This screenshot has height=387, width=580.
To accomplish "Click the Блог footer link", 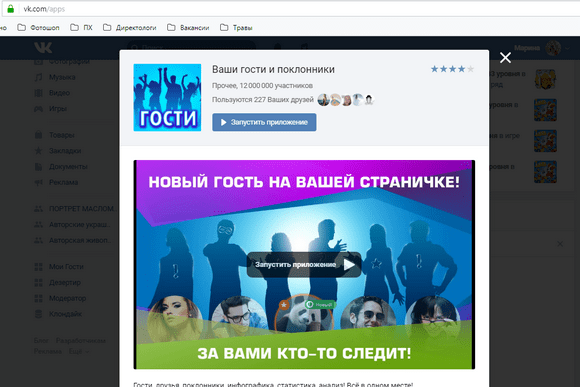I will point(41,340).
